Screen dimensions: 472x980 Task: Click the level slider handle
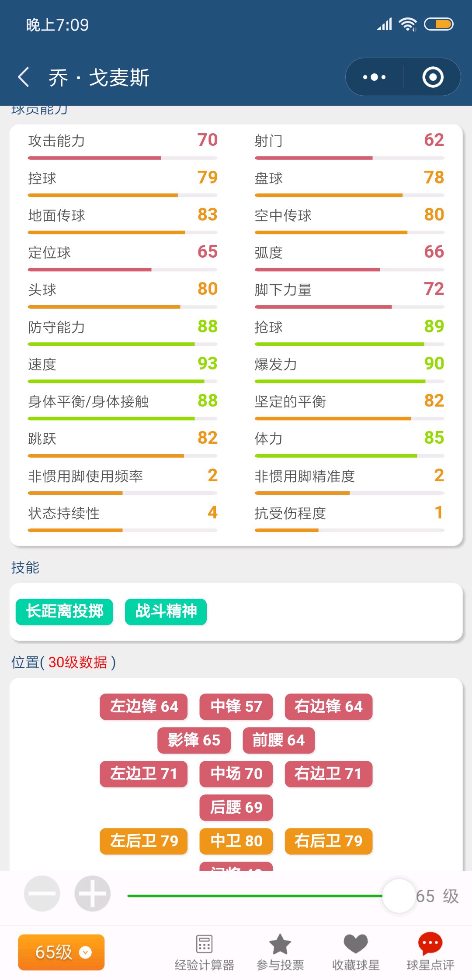399,896
